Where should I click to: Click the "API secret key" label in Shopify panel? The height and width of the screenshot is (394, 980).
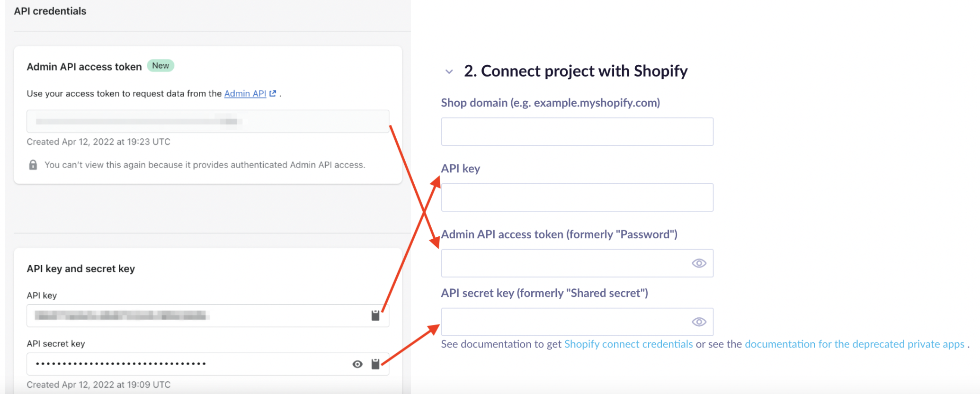(x=56, y=343)
